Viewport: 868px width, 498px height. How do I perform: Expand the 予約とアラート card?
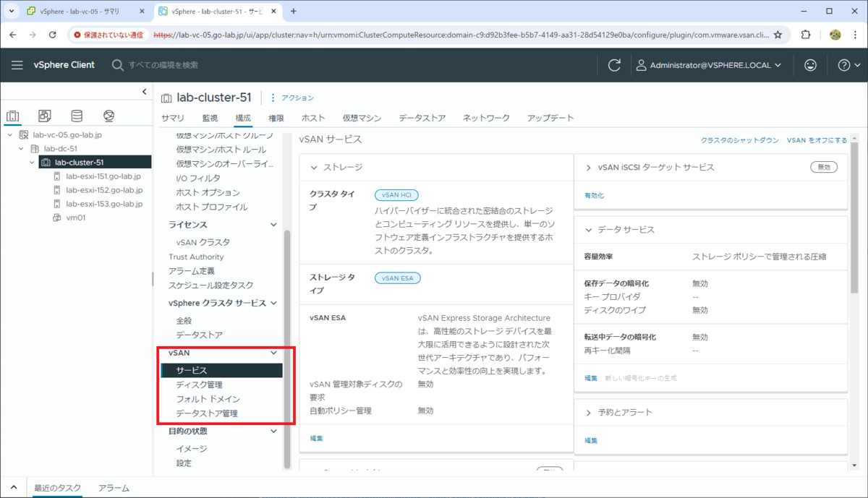coord(588,413)
